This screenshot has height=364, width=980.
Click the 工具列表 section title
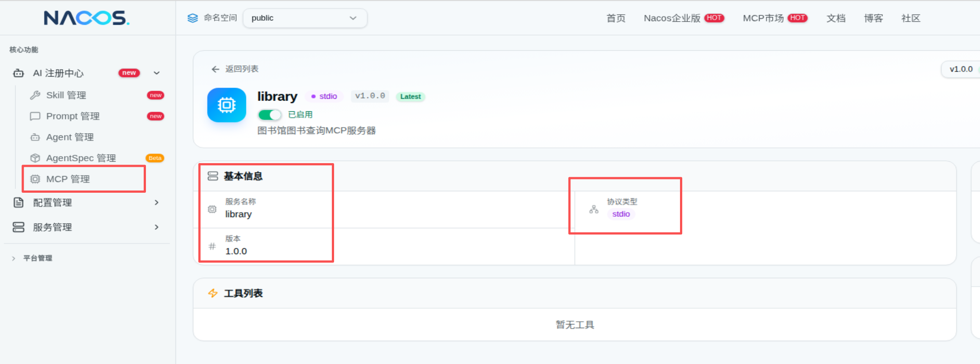243,293
